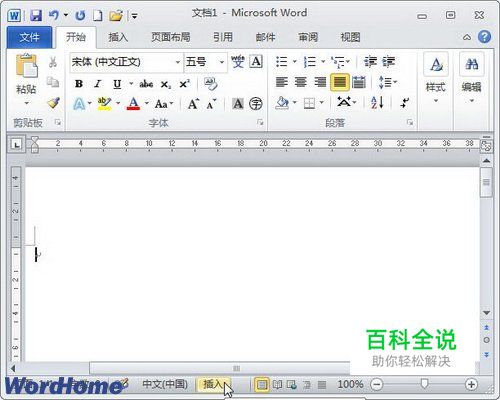Paste from clipboard using the 粘贴 icon
Screen dimensions: 500x400
point(26,66)
